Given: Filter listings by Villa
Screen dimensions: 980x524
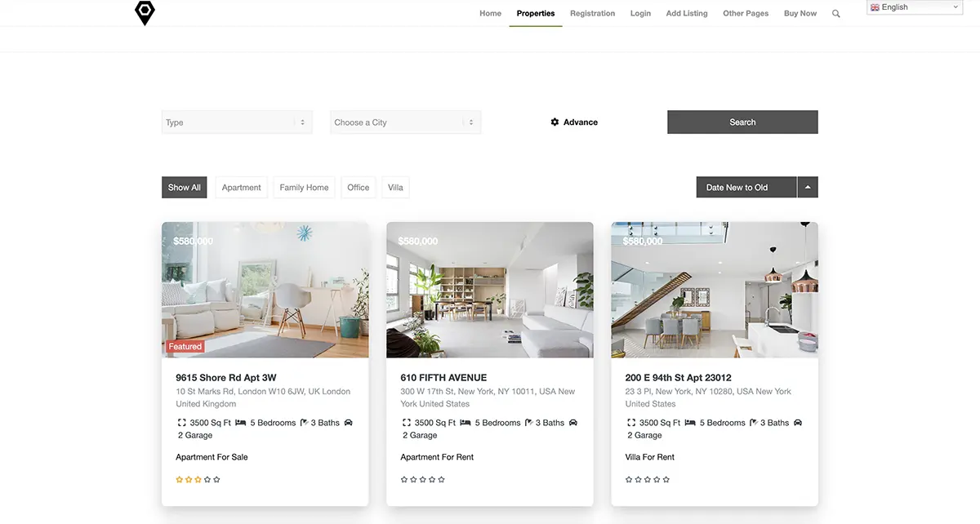Looking at the screenshot, I should pyautogui.click(x=395, y=188).
